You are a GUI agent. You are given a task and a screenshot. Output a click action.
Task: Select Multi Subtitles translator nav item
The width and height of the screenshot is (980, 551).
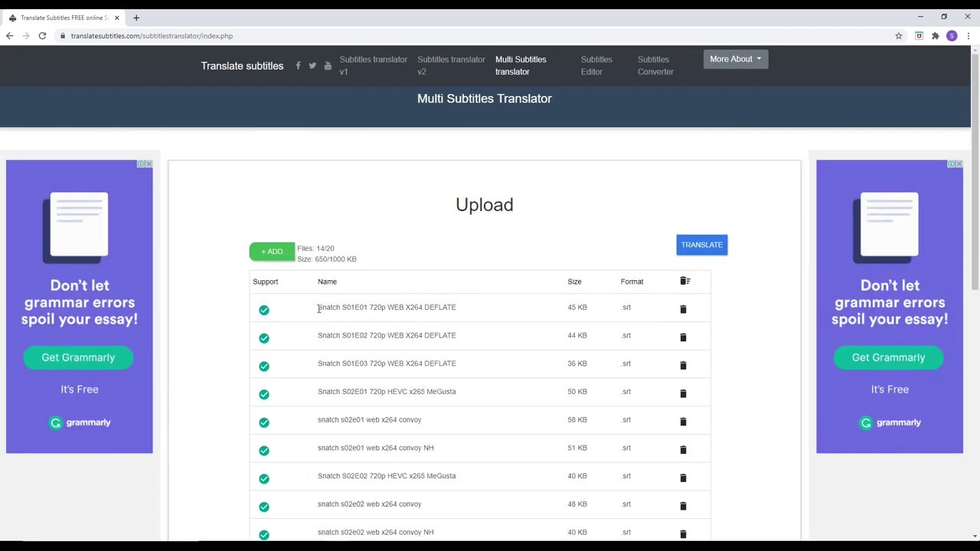click(521, 66)
